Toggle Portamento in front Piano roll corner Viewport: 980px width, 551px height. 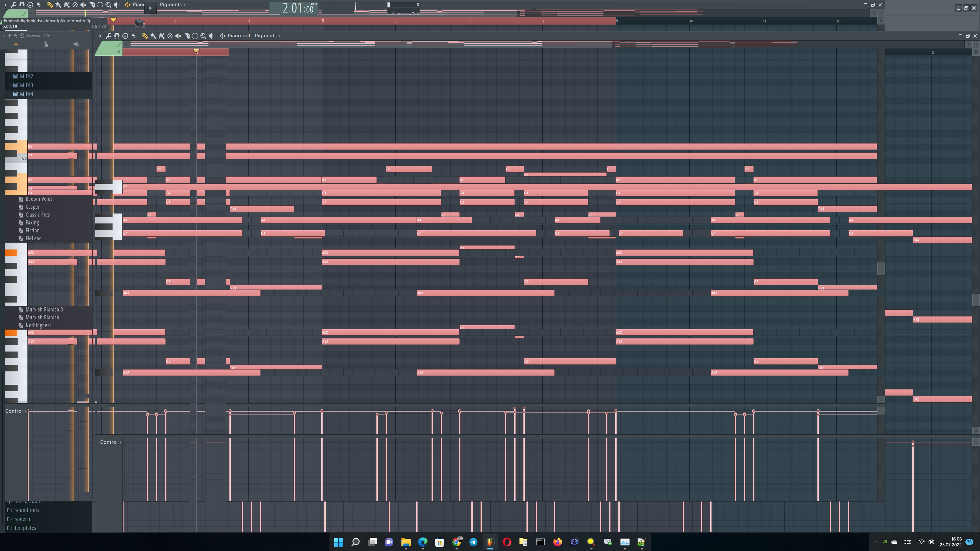(119, 45)
